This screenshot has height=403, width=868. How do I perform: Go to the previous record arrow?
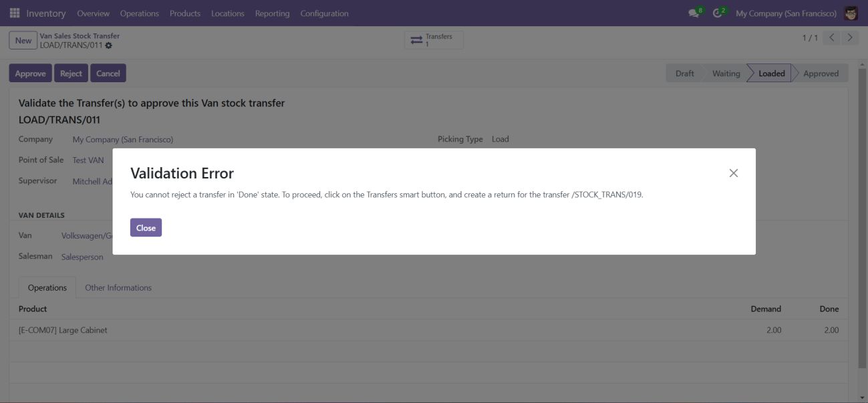(x=832, y=38)
